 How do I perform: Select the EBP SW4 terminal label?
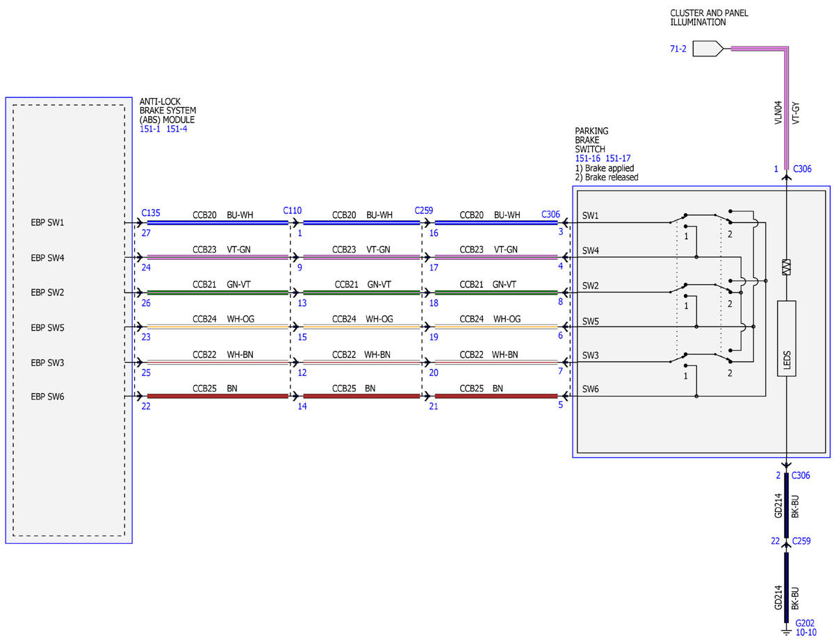pyautogui.click(x=47, y=258)
